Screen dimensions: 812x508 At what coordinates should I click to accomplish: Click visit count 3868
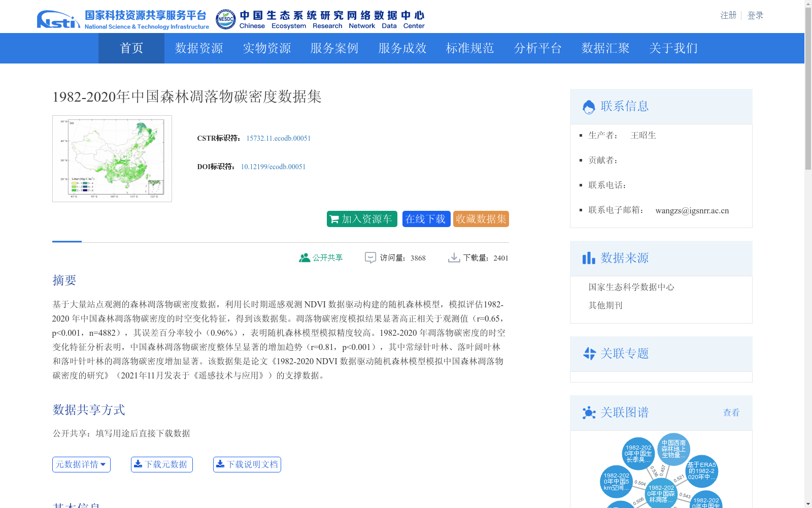(418, 258)
